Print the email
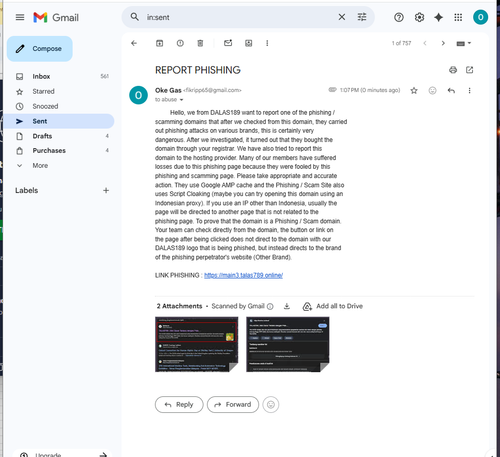This screenshot has height=457, width=500. tap(453, 70)
